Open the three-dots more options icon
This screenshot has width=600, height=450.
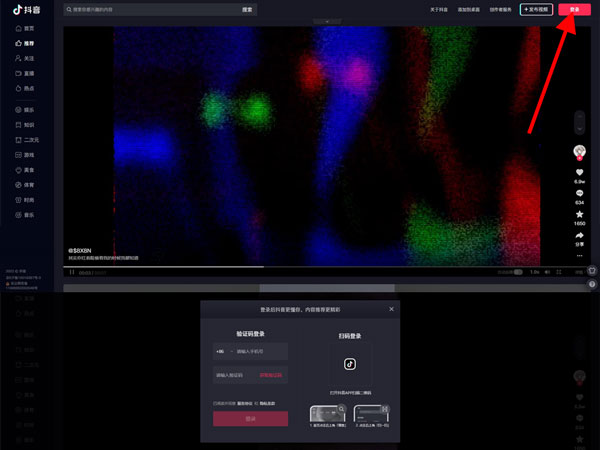pyautogui.click(x=579, y=255)
